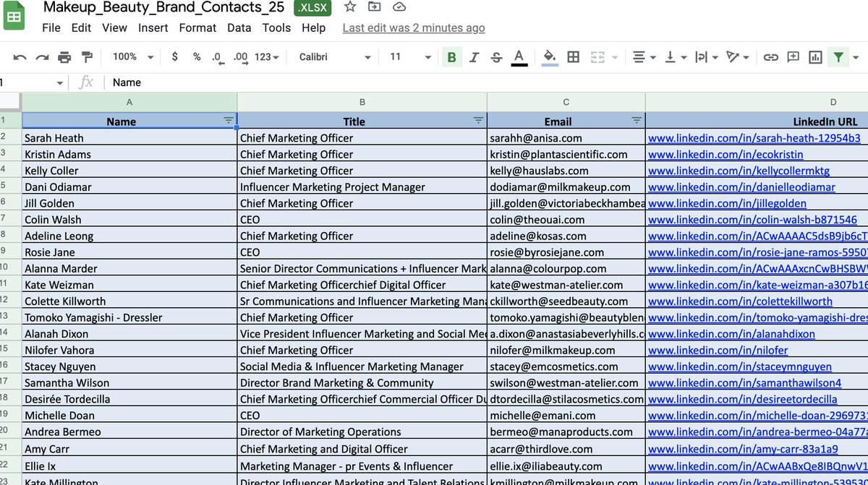
Task: Open the fill color picker
Action: pos(550,57)
